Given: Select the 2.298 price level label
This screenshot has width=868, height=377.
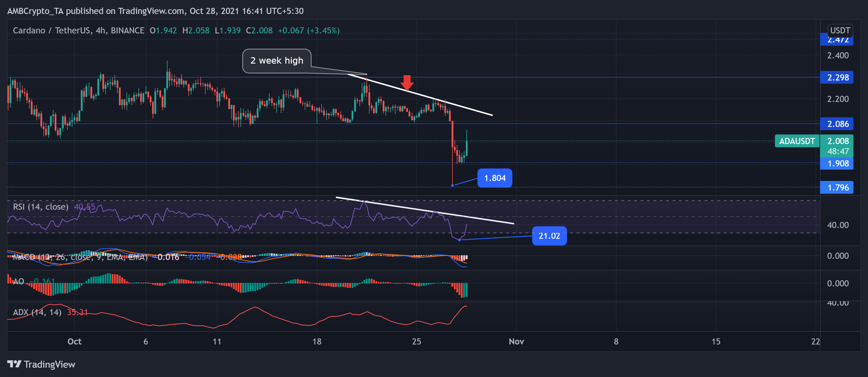Looking at the screenshot, I should [837, 78].
